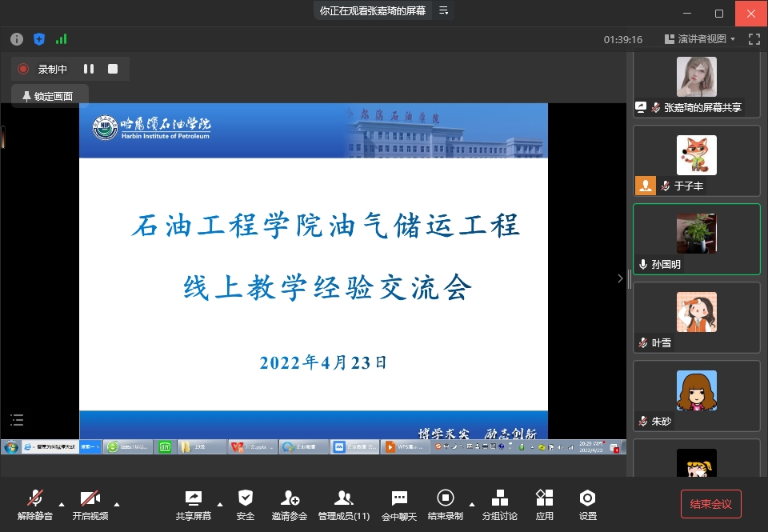
Task: Select 孙国明's participant video thumbnail
Action: coord(696,239)
